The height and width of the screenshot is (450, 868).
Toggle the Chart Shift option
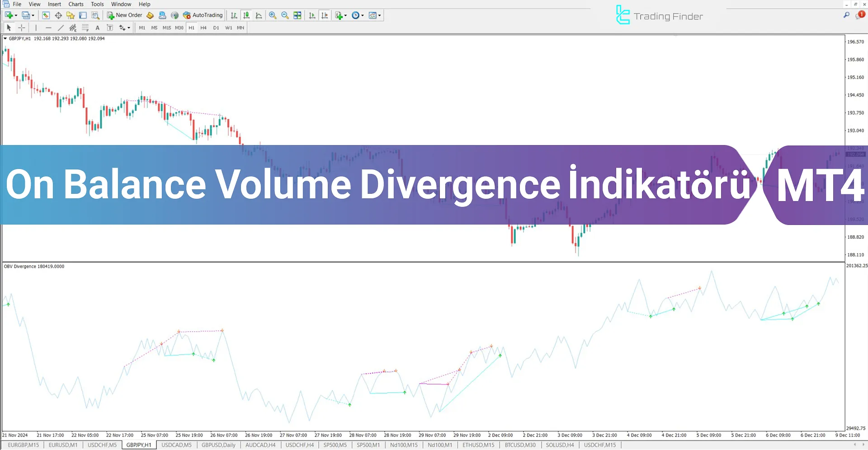tap(325, 15)
